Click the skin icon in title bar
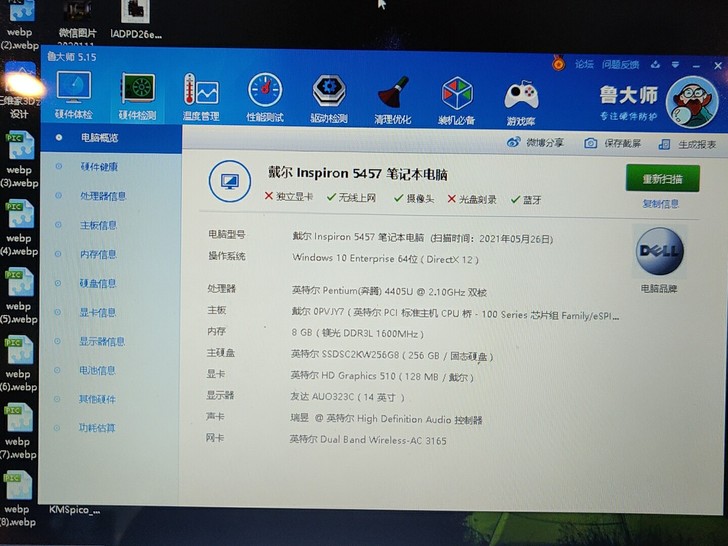This screenshot has width=728, height=546. point(655,65)
